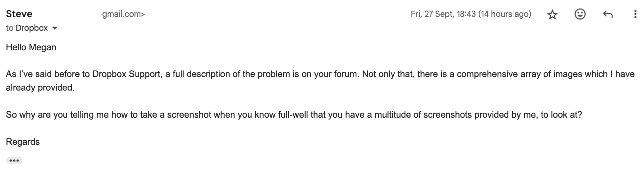
Task: Open the three-dot More options menu
Action: [x=635, y=14]
